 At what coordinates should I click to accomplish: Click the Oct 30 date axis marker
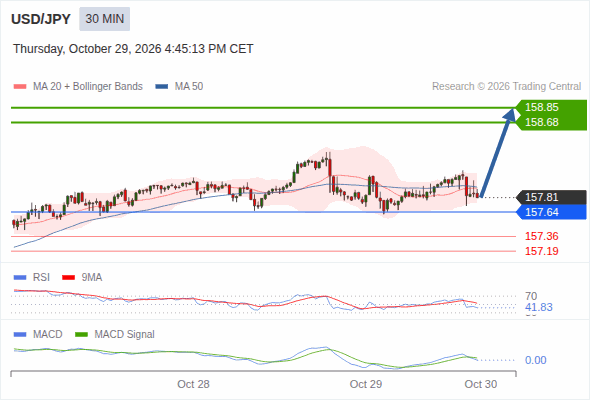click(481, 384)
